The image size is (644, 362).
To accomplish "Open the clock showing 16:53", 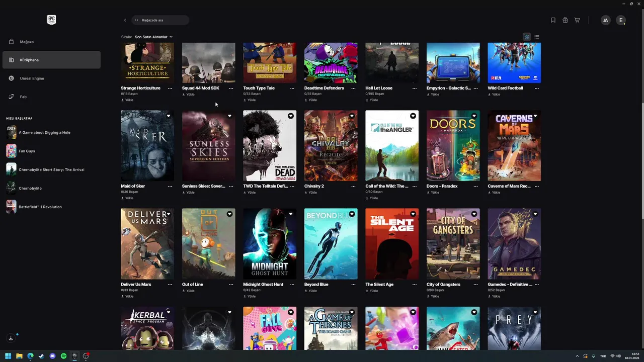I will coord(631,356).
